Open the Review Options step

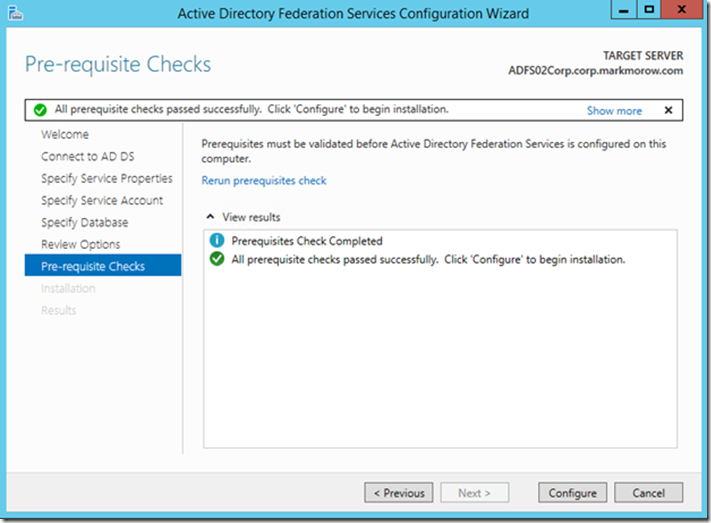pyautogui.click(x=80, y=244)
